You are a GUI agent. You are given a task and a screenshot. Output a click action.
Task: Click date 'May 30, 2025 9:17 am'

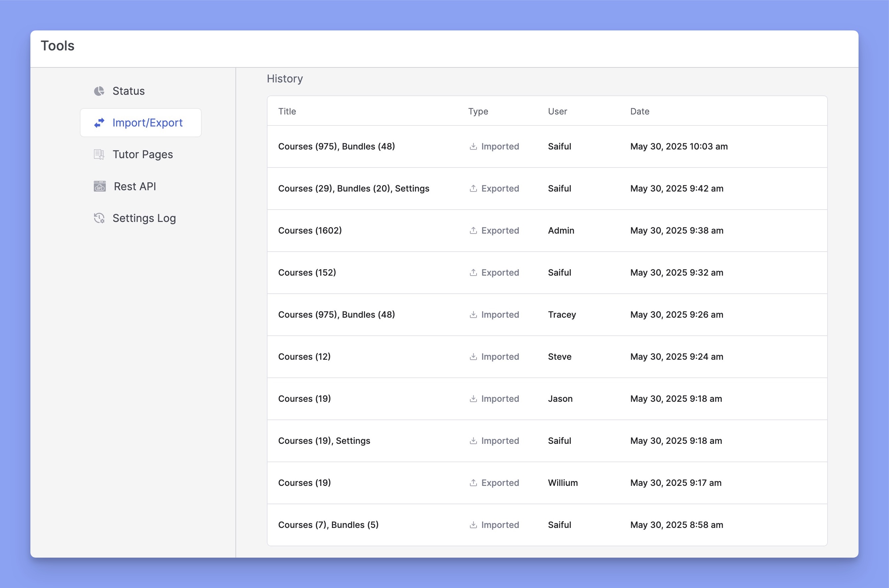click(x=676, y=482)
